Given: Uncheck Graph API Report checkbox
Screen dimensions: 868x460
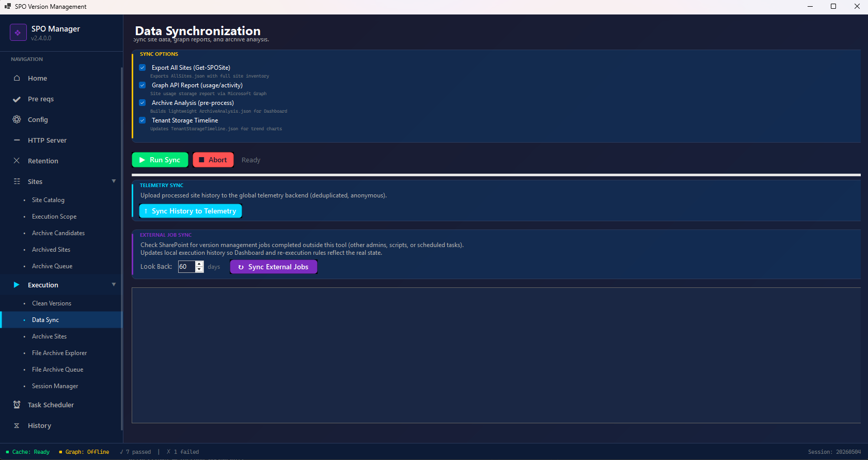Looking at the screenshot, I should 143,85.
